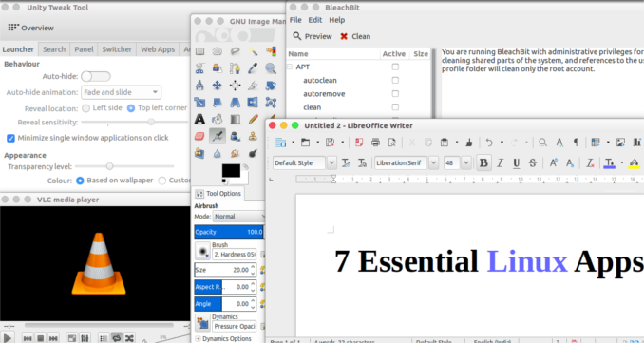Select the Scissors Select tool in GIMP
The width and height of the screenshot is (644, 343).
(199, 68)
